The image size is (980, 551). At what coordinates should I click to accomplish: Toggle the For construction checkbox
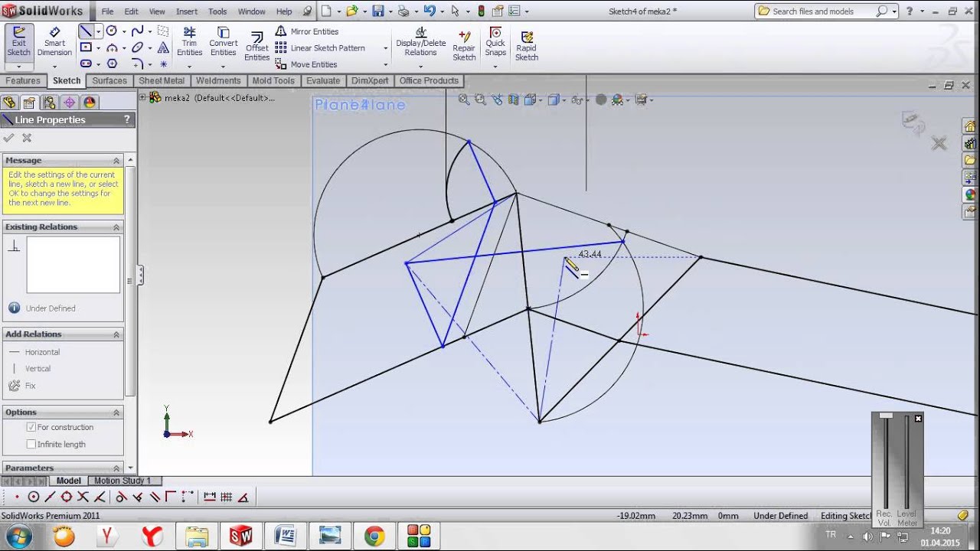[x=31, y=427]
